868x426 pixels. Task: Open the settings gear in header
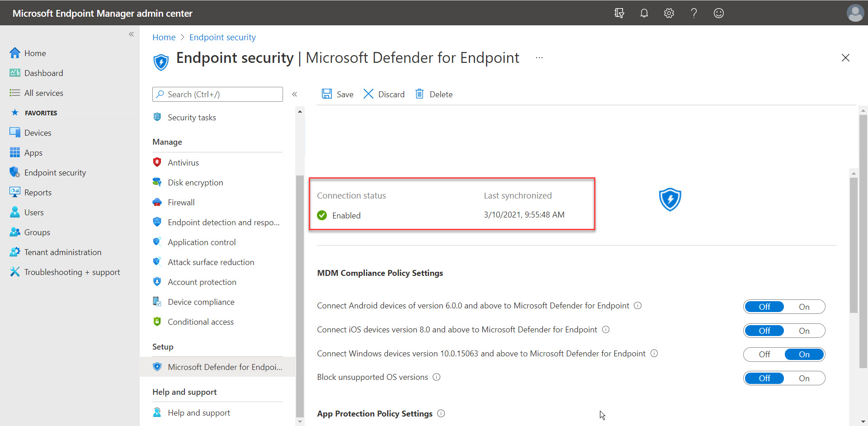(x=669, y=13)
